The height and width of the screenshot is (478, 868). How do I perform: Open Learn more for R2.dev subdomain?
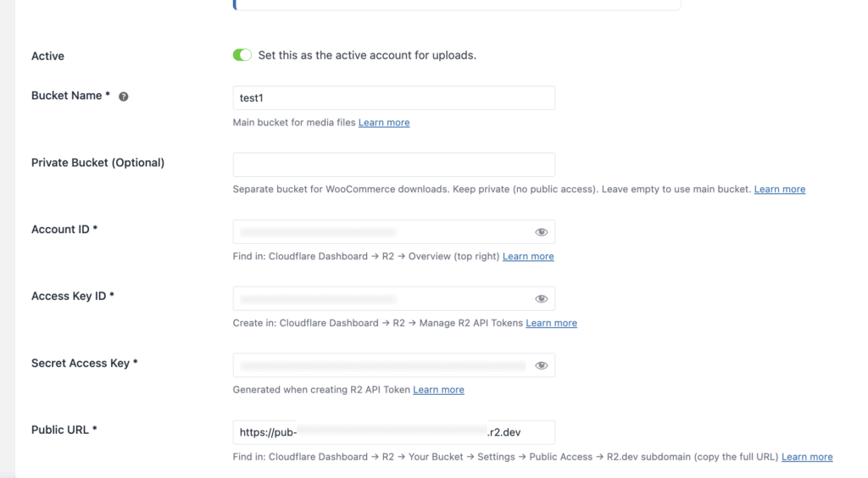[x=806, y=457]
